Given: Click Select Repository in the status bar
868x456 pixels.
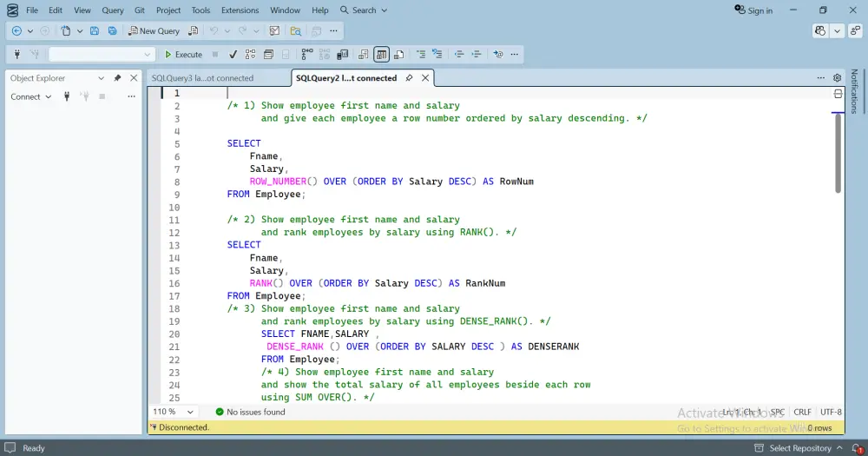Looking at the screenshot, I should coord(799,447).
